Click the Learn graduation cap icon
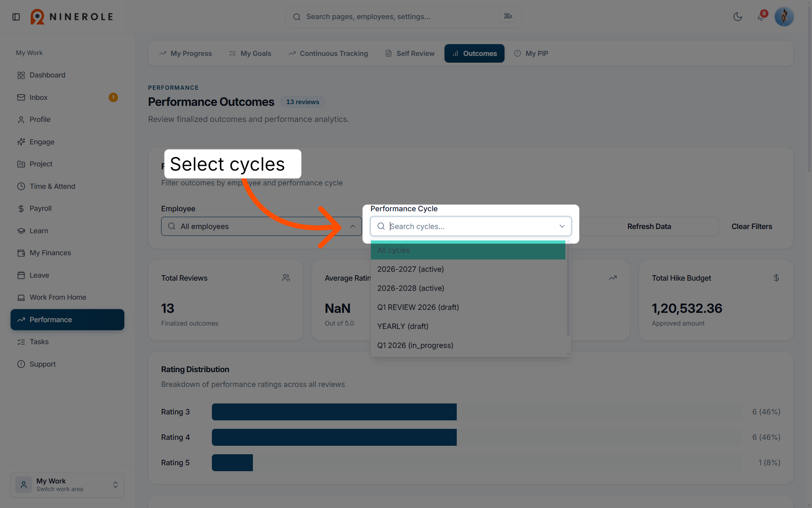 coord(21,231)
